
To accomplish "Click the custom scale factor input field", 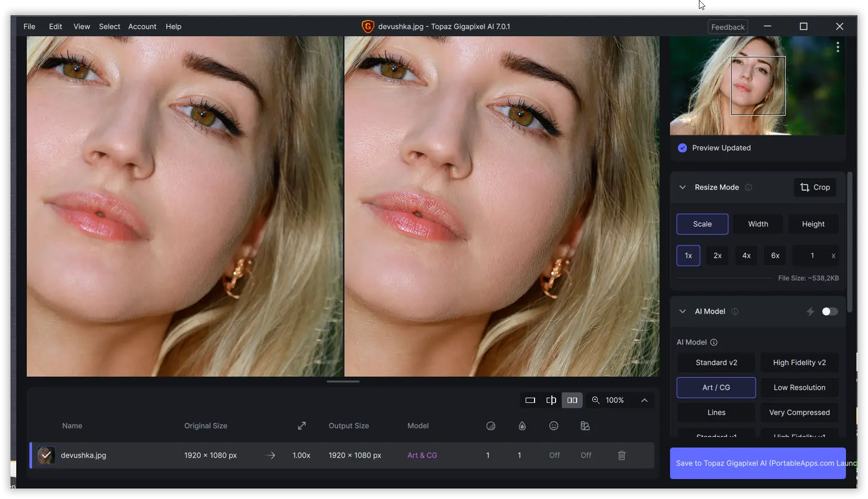I will click(812, 256).
